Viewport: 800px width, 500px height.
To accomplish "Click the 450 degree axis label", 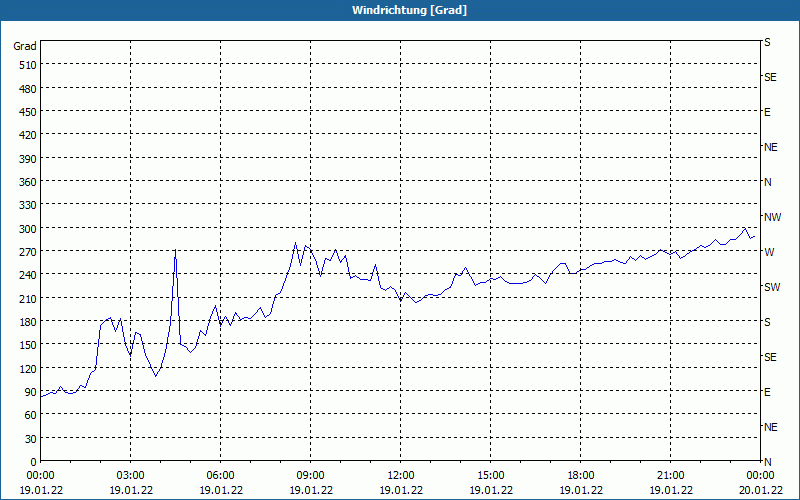I will point(28,112).
